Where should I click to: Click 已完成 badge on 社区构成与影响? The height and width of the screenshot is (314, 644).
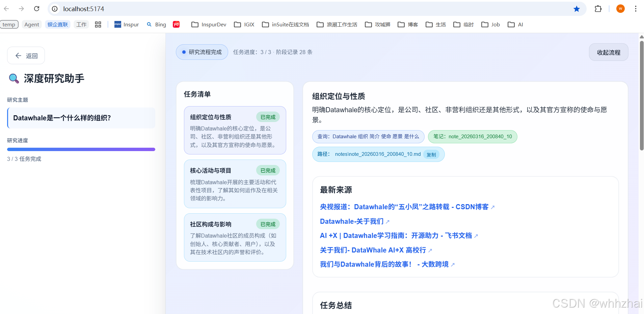pyautogui.click(x=268, y=224)
